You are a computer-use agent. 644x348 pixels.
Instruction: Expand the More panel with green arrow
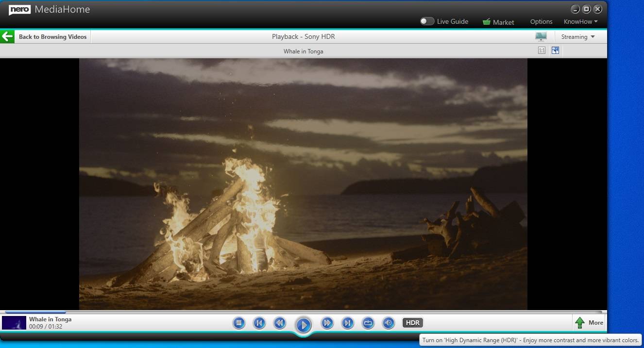tap(589, 323)
